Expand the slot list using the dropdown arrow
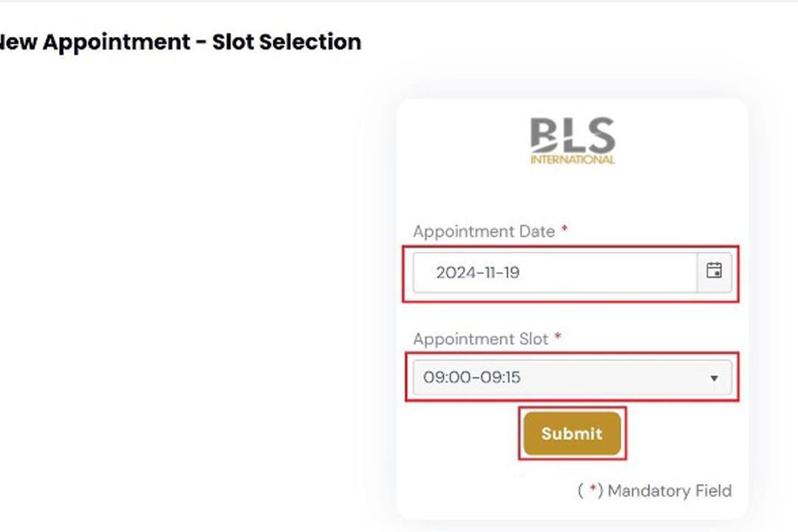The width and height of the screenshot is (798, 532). pyautogui.click(x=714, y=378)
